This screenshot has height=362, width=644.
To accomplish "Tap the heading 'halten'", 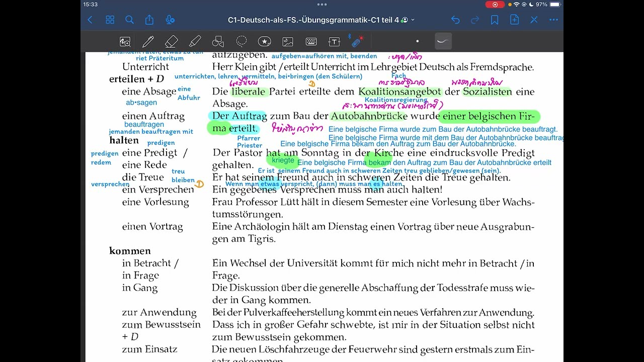I will click(x=124, y=140).
